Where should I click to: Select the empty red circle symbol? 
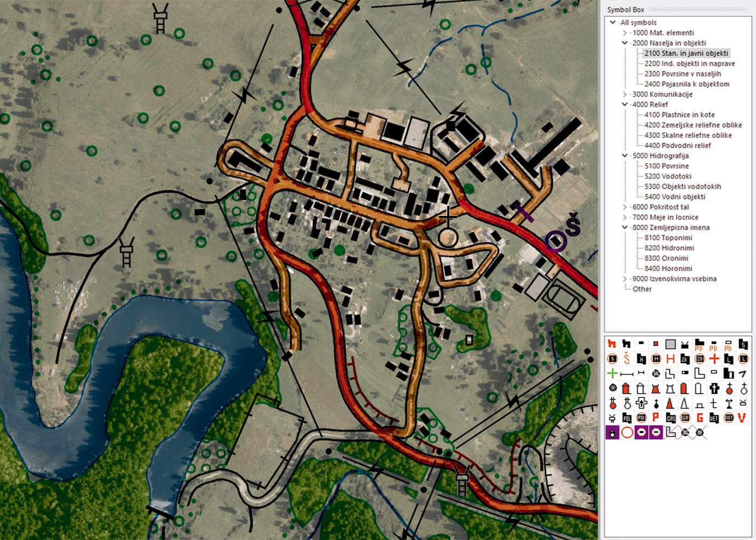point(626,432)
